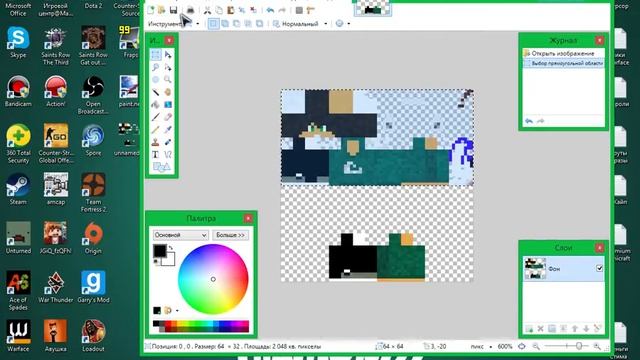Select the Pan hand tool
The image size is (640, 360).
pyautogui.click(x=168, y=92)
